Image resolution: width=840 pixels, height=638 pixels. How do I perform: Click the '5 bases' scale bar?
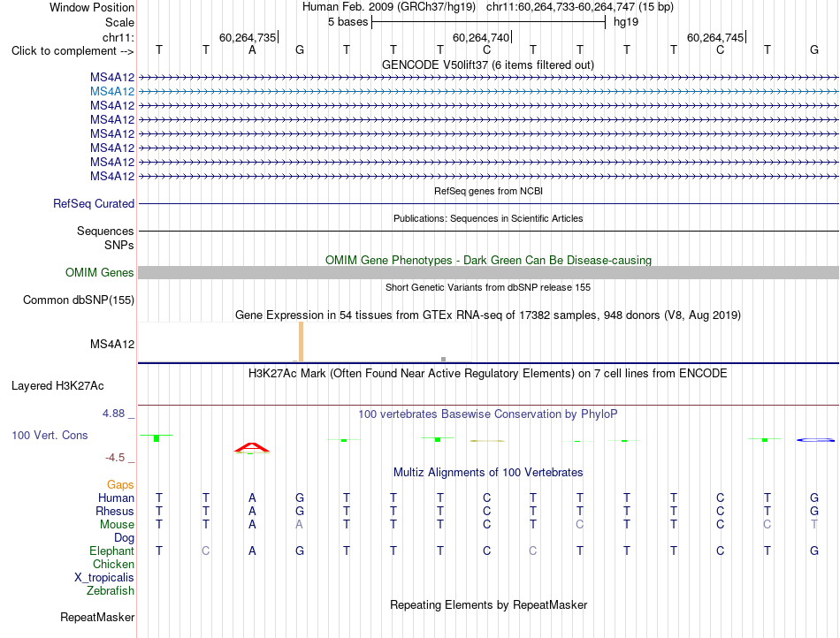[x=489, y=22]
